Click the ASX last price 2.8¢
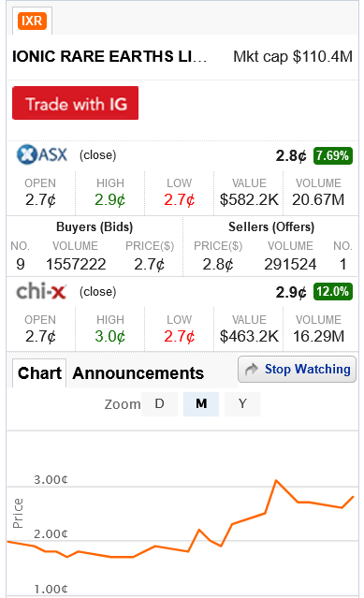Screen dimensions: 364x598 291,155
